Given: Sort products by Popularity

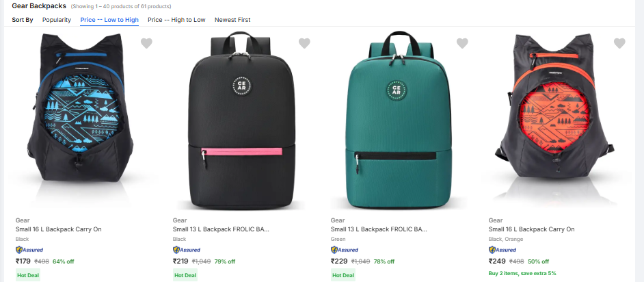Looking at the screenshot, I should tap(57, 20).
